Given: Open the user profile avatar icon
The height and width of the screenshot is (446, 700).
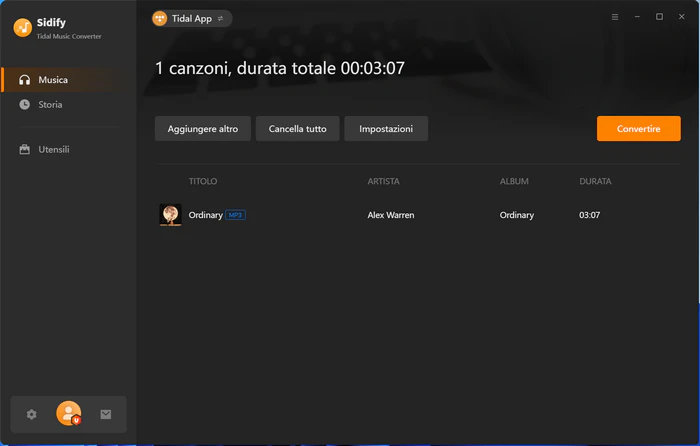Looking at the screenshot, I should (x=69, y=413).
